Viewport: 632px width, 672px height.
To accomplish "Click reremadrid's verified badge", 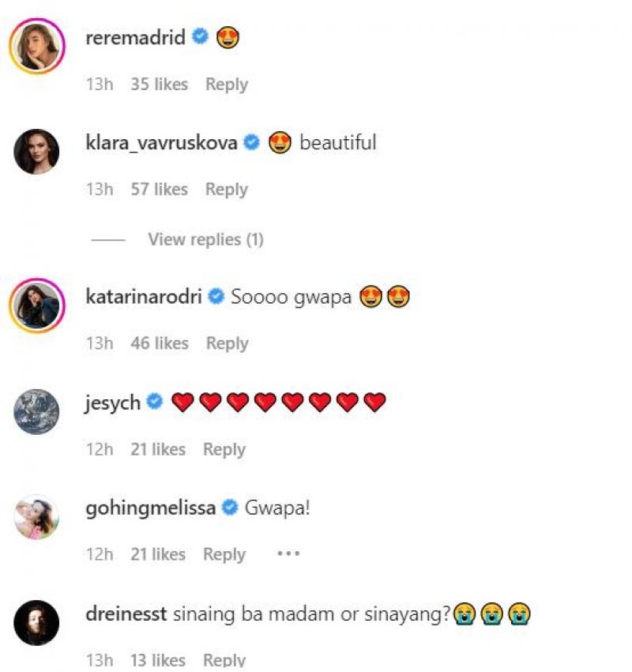I will point(201,37).
